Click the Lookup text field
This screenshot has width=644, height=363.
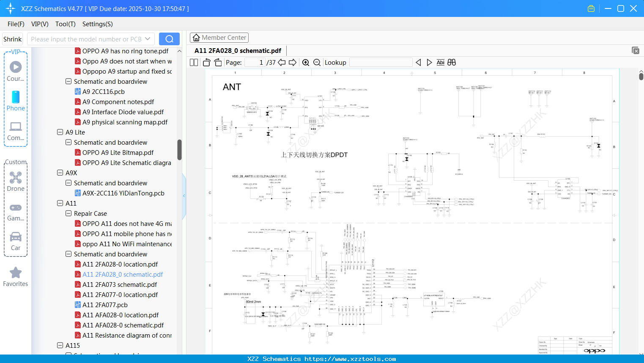coord(381,63)
